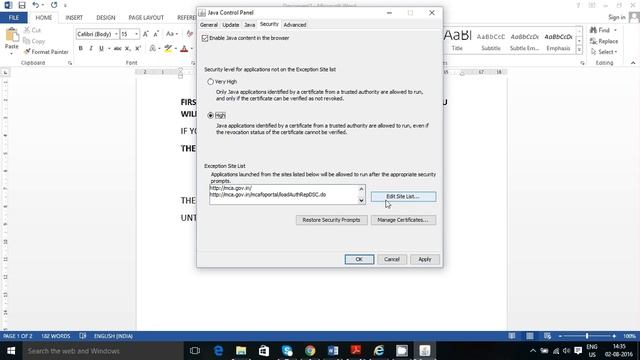Click the Redo icon in Word's title bar

point(54,5)
